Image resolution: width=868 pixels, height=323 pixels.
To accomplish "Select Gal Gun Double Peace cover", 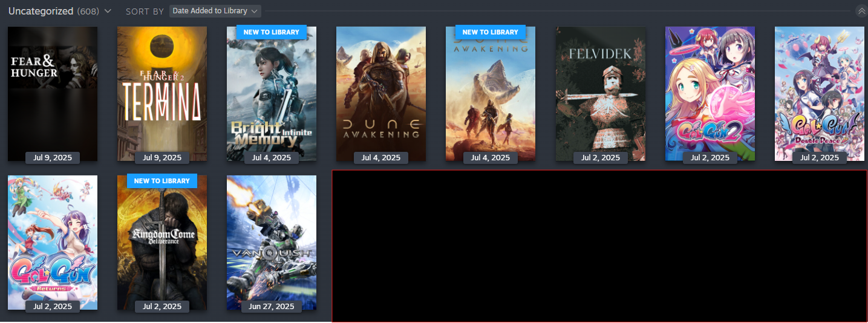I will click(820, 94).
